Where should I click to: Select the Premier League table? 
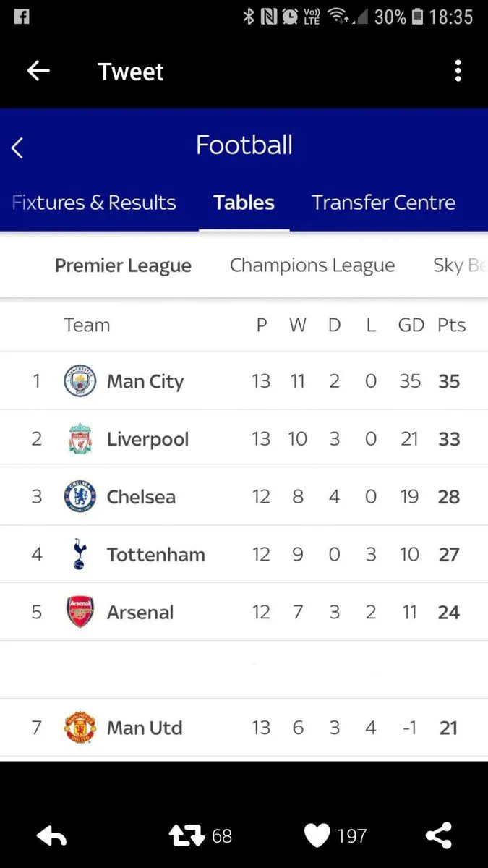click(x=123, y=265)
